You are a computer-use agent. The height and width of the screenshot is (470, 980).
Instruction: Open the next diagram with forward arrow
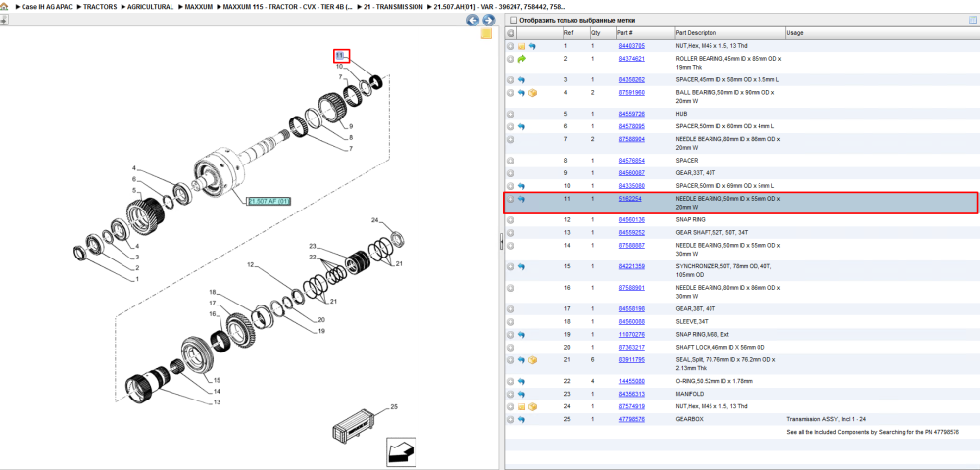[488, 20]
